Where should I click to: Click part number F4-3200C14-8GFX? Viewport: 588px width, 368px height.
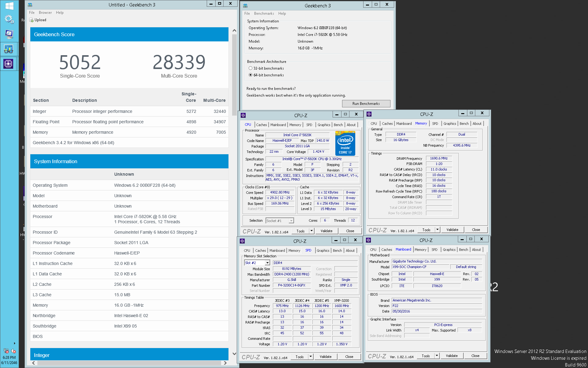pos(292,285)
